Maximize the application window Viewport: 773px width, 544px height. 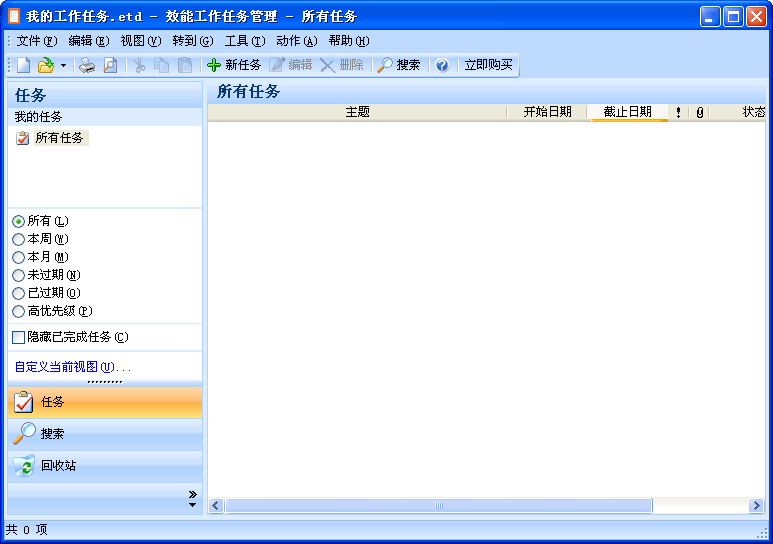click(x=733, y=17)
